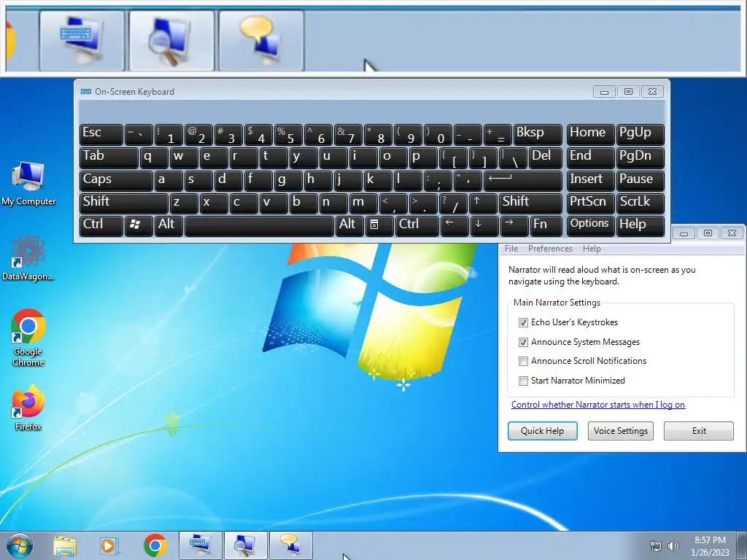Click the left Alt key on On-Screen Keyboard
Screen dimensions: 747x560
click(169, 226)
